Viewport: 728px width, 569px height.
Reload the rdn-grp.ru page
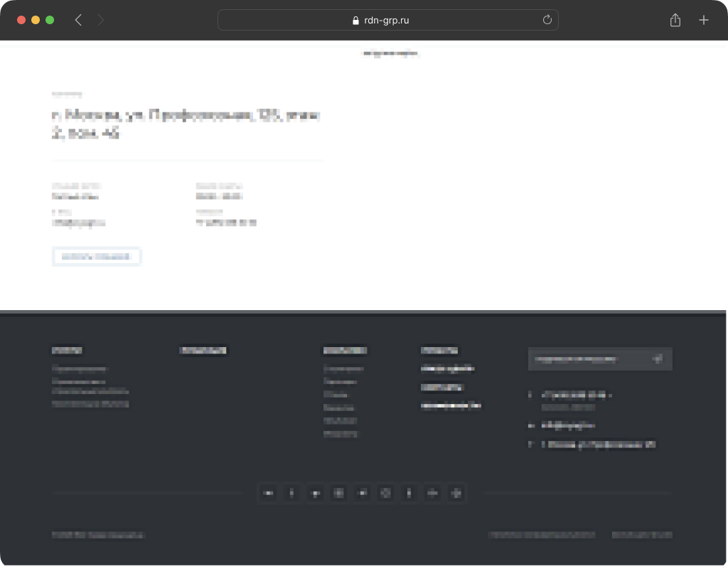coord(547,20)
